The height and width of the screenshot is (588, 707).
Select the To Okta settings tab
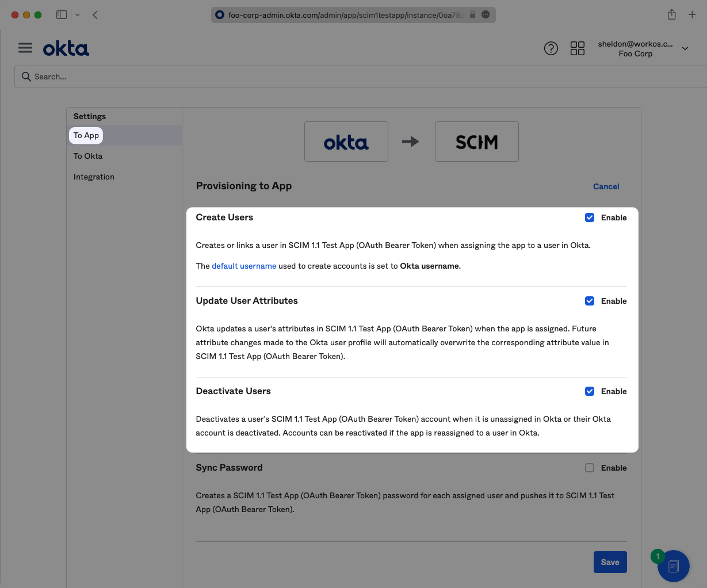point(88,156)
